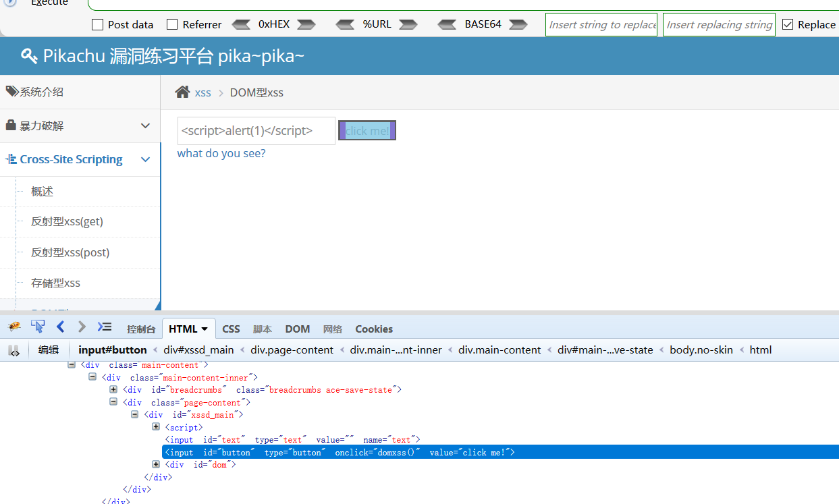Click the tag icon next to 系统介绍
This screenshot has height=504, width=839.
(x=12, y=91)
